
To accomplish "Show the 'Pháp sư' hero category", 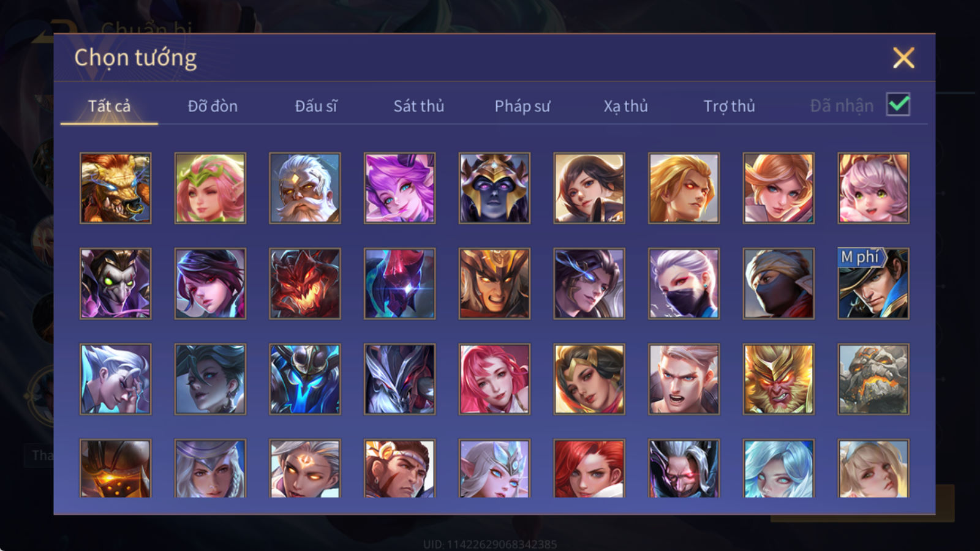I will (522, 106).
